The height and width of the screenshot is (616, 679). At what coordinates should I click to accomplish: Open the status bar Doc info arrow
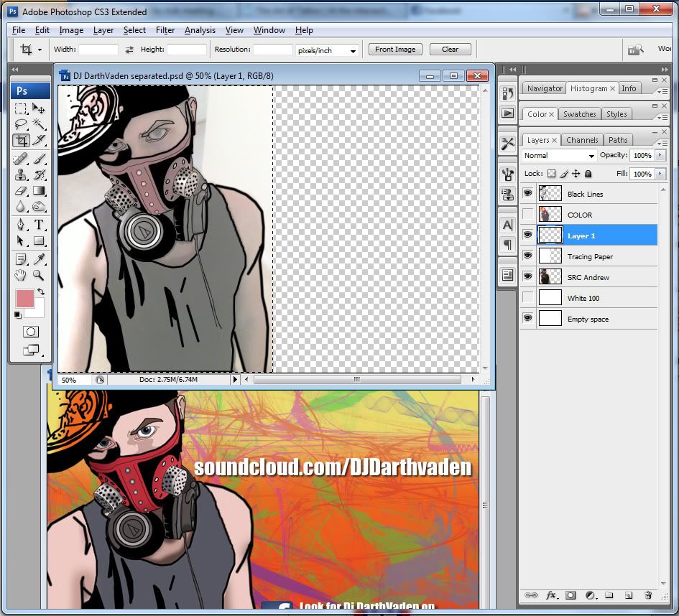(x=235, y=379)
